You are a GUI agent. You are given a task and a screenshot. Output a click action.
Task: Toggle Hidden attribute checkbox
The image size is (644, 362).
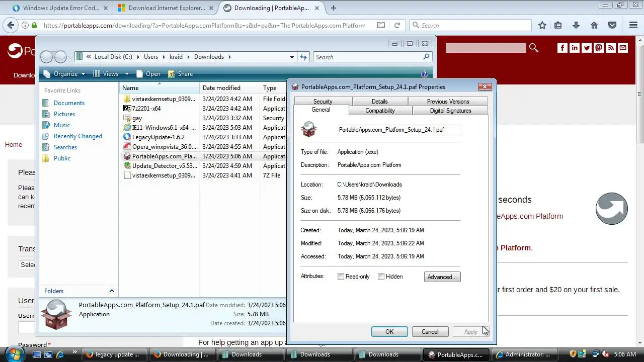pos(381,277)
